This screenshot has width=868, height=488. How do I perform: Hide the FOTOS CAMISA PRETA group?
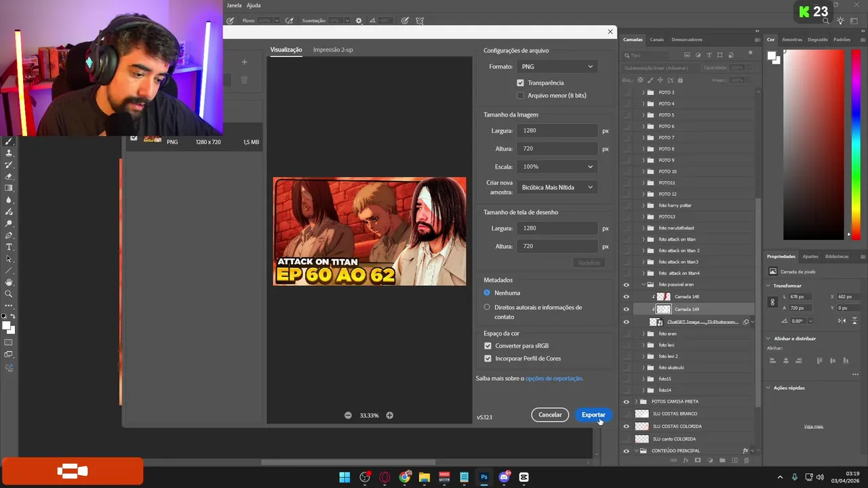click(626, 402)
